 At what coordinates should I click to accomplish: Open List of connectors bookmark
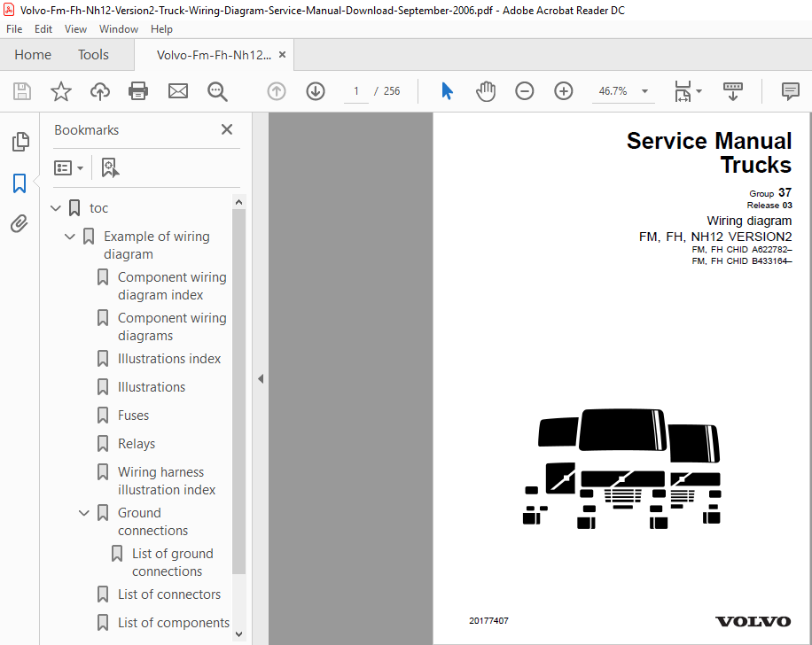pos(169,594)
